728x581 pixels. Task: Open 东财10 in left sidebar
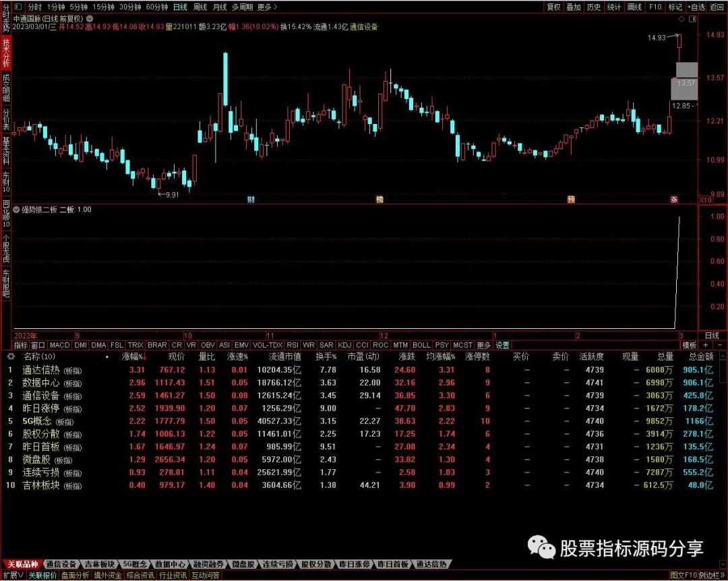point(5,182)
